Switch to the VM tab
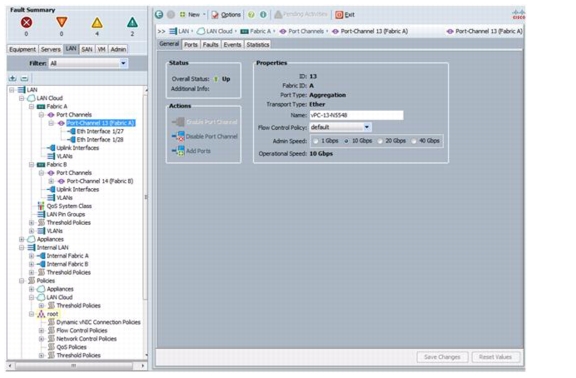576x378 pixels. pyautogui.click(x=101, y=49)
